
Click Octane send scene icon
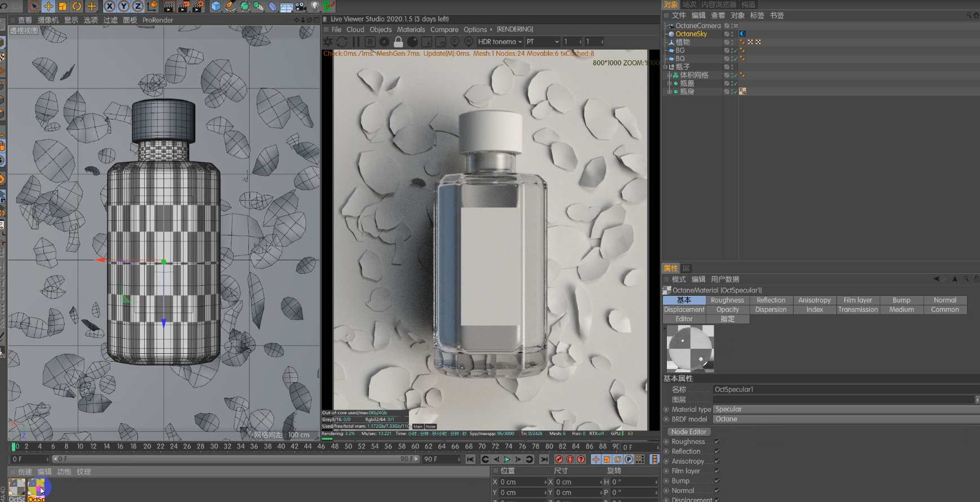(x=328, y=42)
